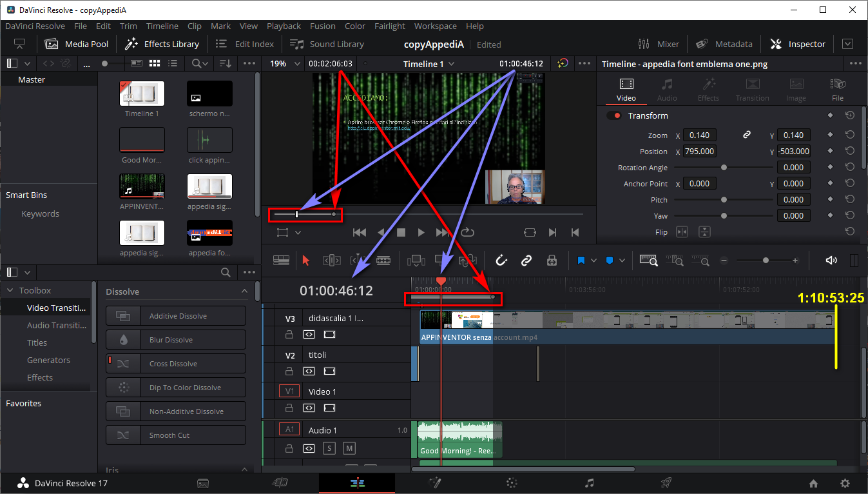Open the Playback menu
This screenshot has width=868, height=494.
coord(284,26)
